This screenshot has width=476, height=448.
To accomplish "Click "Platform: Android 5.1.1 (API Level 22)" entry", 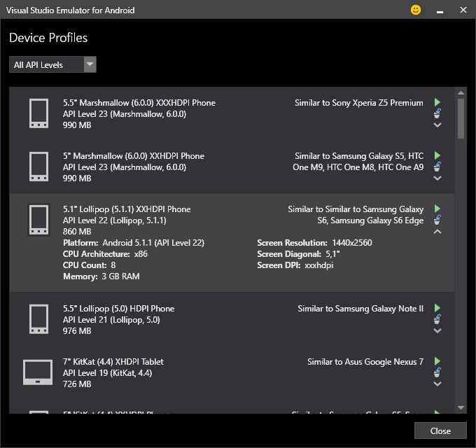I will [134, 242].
